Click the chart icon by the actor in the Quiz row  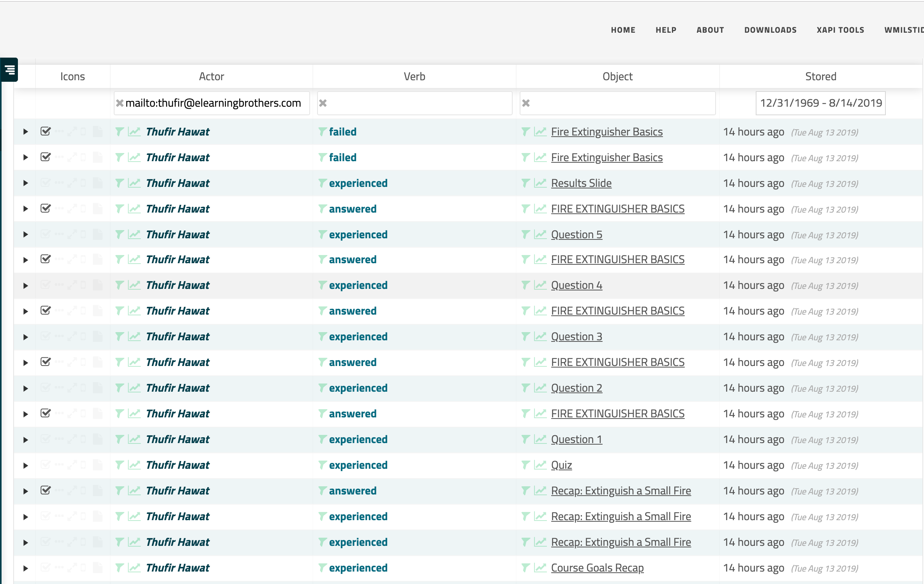tap(134, 465)
